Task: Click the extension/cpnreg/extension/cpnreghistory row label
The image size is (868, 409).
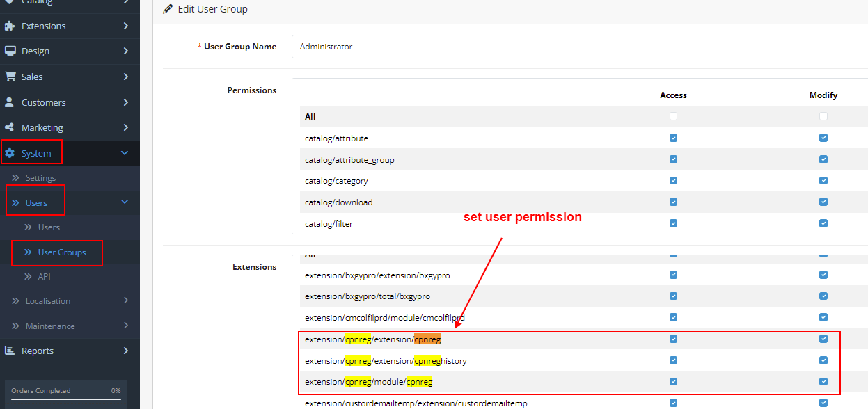Action: (x=386, y=361)
